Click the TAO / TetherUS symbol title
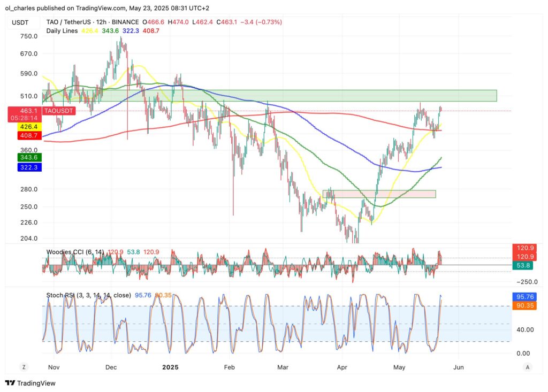 click(72, 22)
